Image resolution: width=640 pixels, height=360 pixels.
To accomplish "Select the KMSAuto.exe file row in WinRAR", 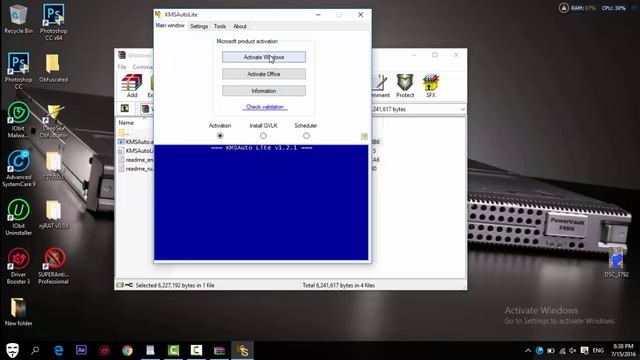I will point(136,142).
